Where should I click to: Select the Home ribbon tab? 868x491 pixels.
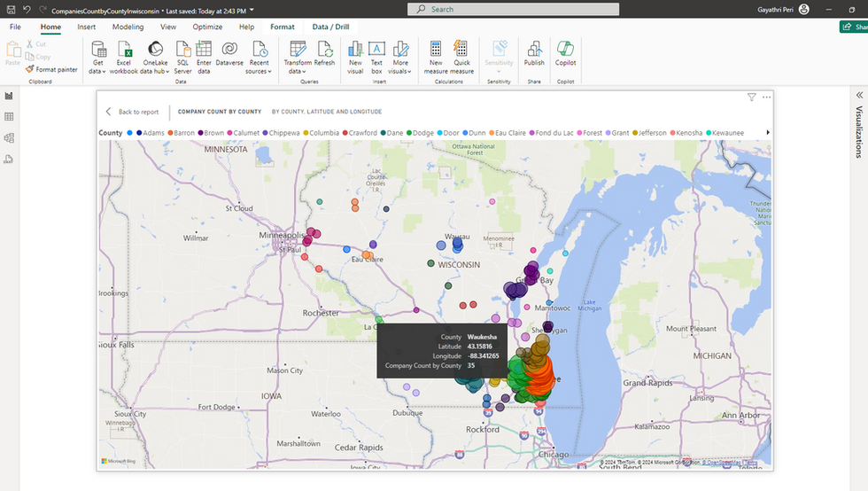pyautogui.click(x=50, y=27)
